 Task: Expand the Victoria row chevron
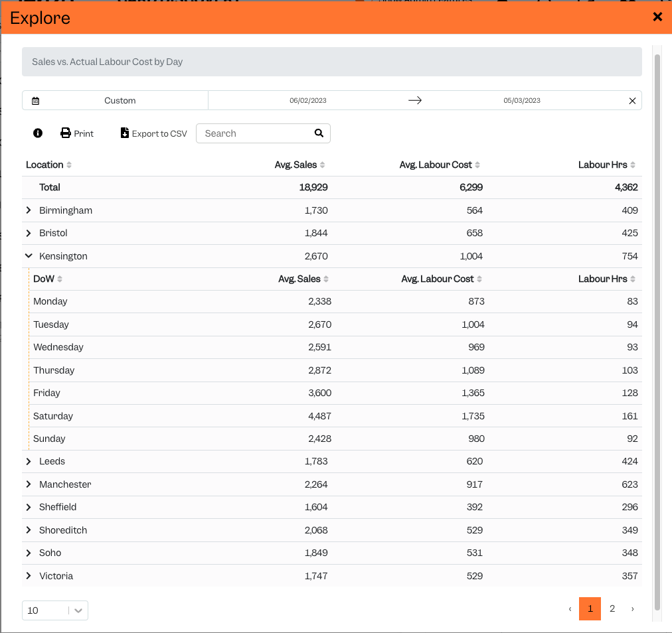pos(29,576)
